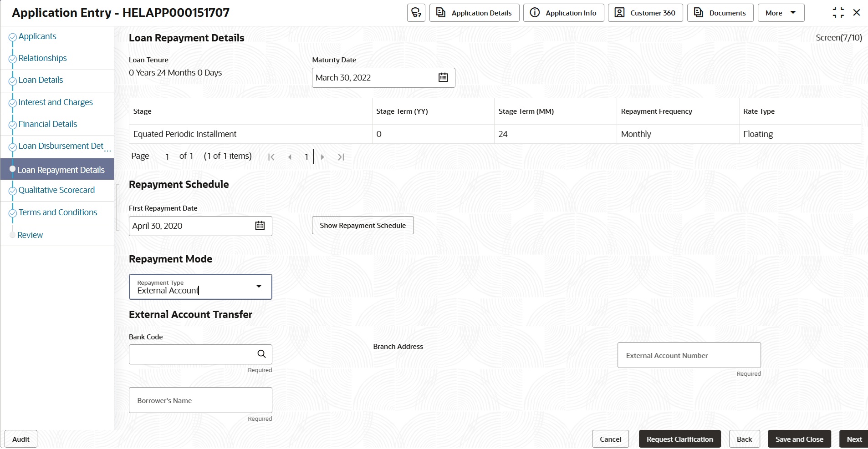Click Show Repayment Schedule button

click(x=363, y=225)
